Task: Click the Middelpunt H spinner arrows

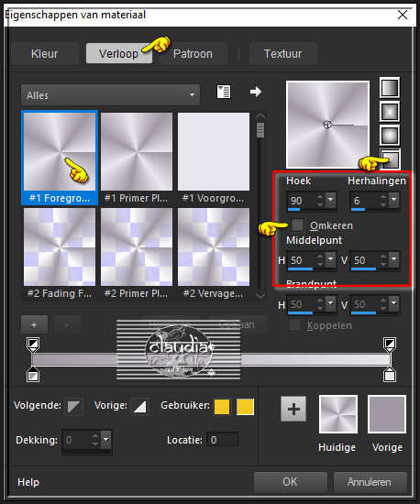Action: point(320,259)
